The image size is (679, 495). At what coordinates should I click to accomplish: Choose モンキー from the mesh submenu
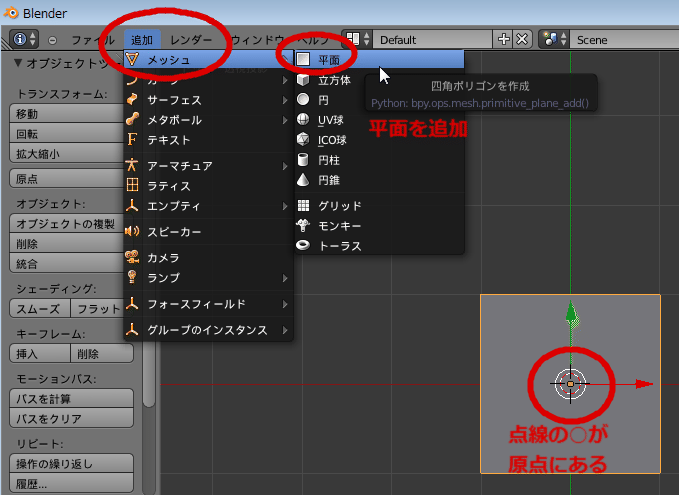[x=379, y=226]
